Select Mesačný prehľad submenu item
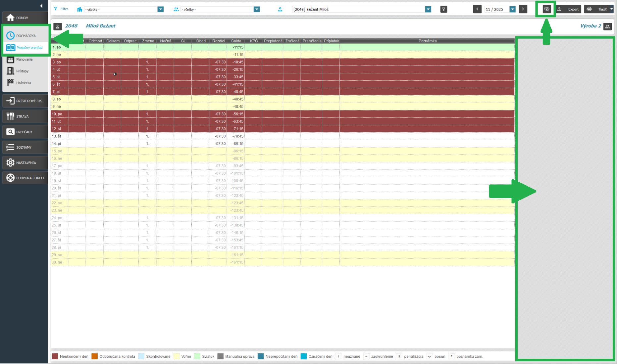Image resolution: width=617 pixels, height=364 pixels. point(29,48)
